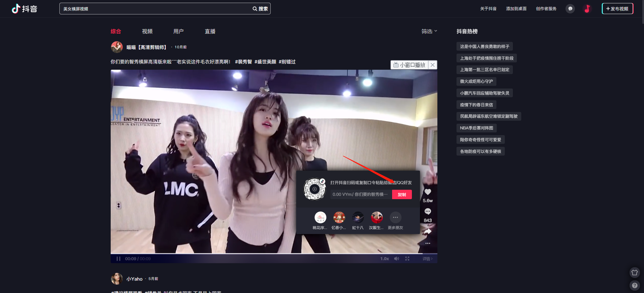The image size is (644, 293).
Task: Select the 综合 tab
Action: coord(116,32)
